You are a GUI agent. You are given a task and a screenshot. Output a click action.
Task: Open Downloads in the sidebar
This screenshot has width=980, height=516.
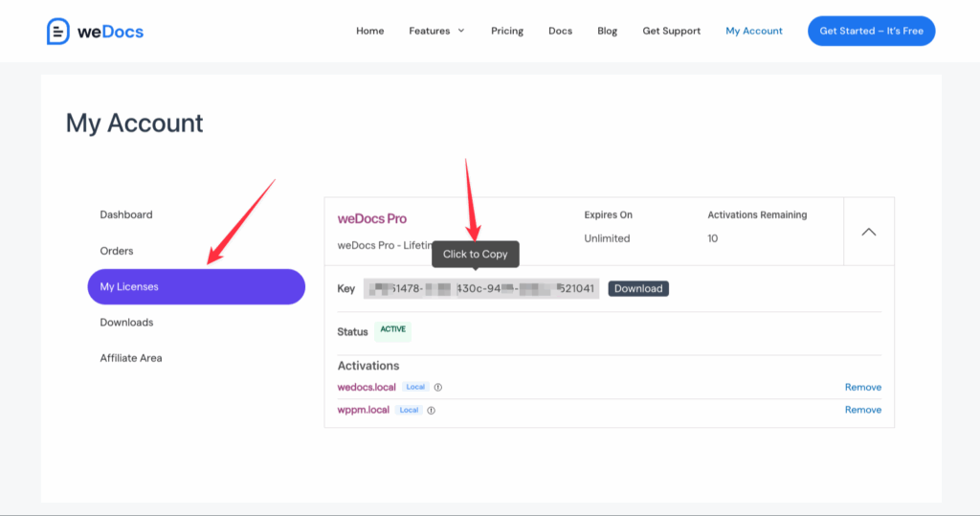pyautogui.click(x=126, y=323)
